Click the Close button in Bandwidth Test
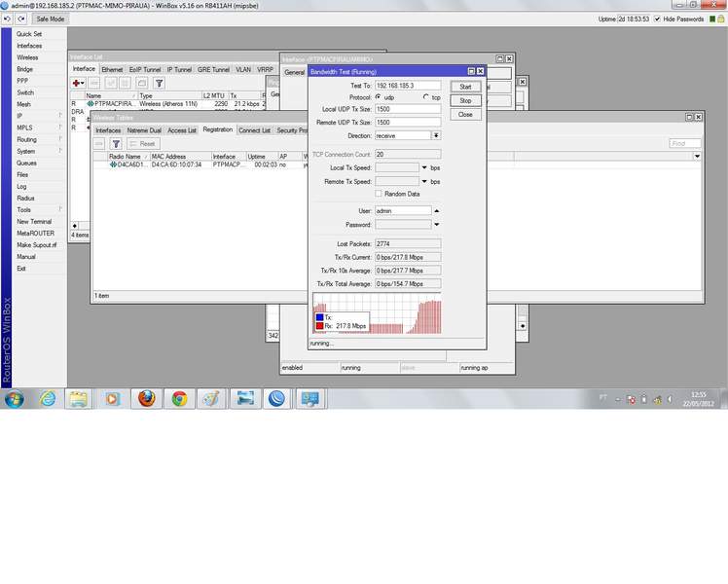Screen dimensions: 728x584 pyautogui.click(x=465, y=115)
